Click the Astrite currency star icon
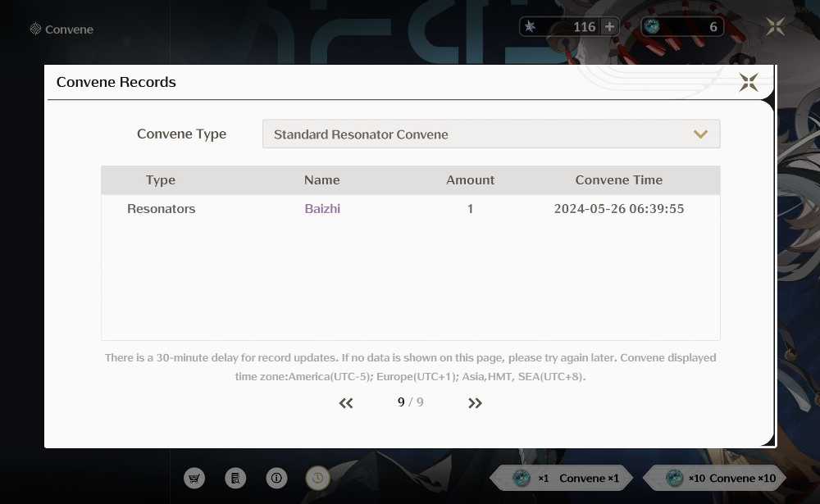This screenshot has width=820, height=504. click(x=530, y=27)
